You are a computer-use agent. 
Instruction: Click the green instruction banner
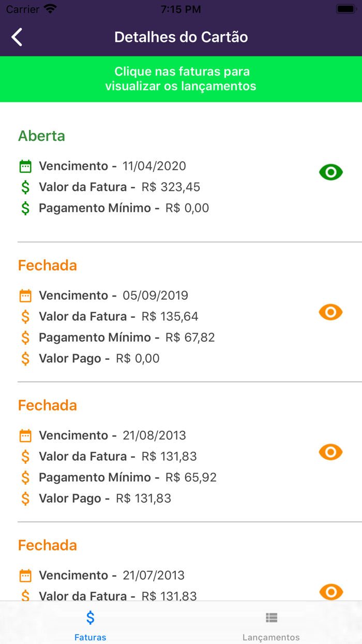181,79
